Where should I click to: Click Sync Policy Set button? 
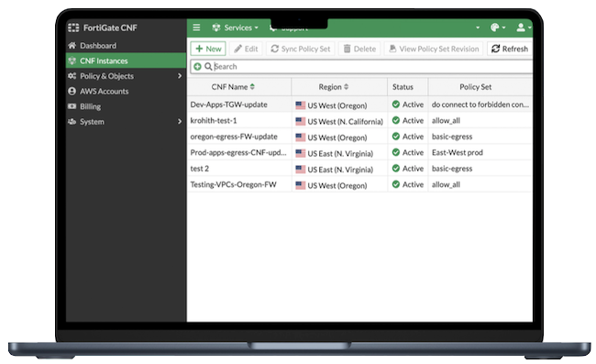coord(301,49)
